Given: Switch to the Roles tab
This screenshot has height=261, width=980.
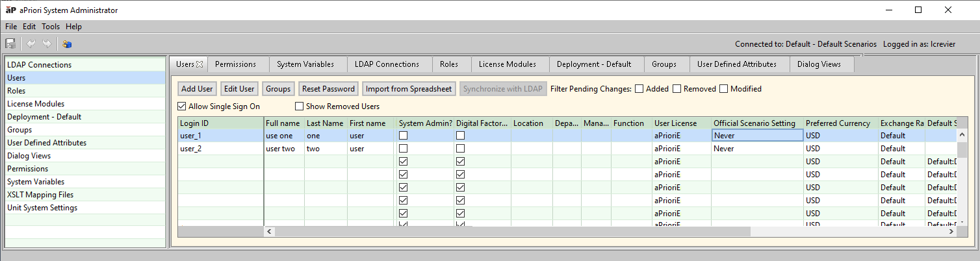Looking at the screenshot, I should pos(451,64).
